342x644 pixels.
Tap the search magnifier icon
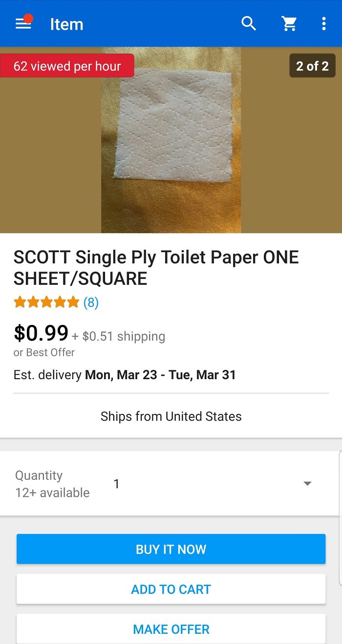click(249, 23)
